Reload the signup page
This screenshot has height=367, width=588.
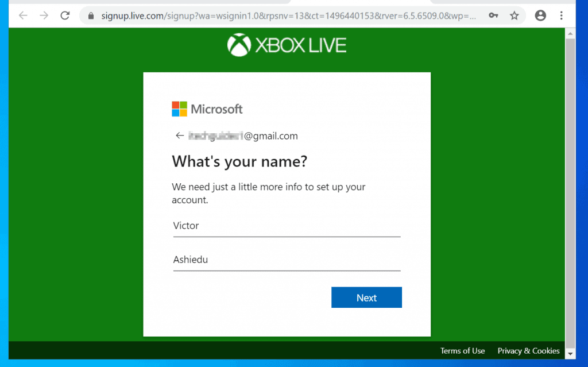65,16
